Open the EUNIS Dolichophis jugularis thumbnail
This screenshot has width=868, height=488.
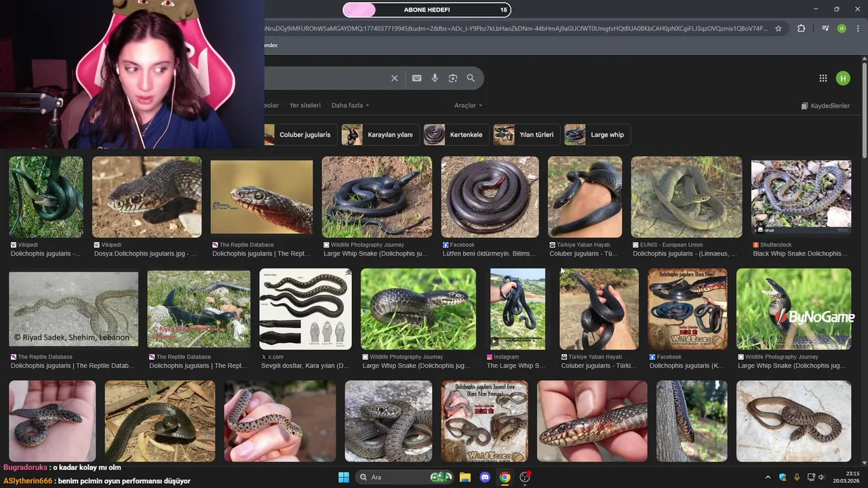coord(686,197)
